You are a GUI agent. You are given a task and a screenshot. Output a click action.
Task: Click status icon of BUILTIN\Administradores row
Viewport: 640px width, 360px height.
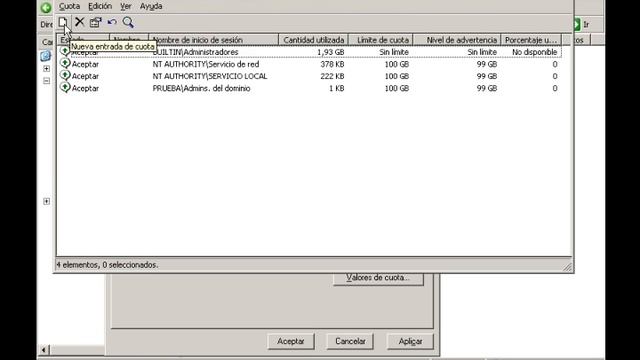pos(64,51)
